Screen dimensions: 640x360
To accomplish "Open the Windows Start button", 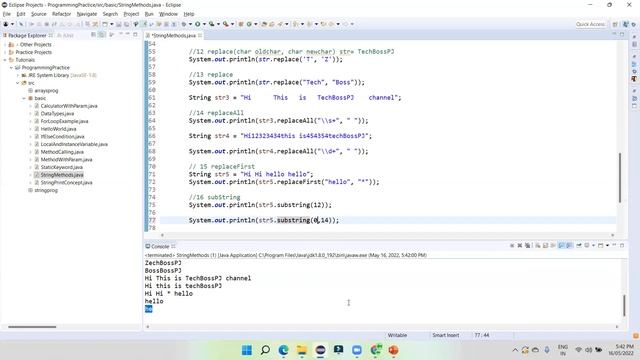I will pos(247,350).
